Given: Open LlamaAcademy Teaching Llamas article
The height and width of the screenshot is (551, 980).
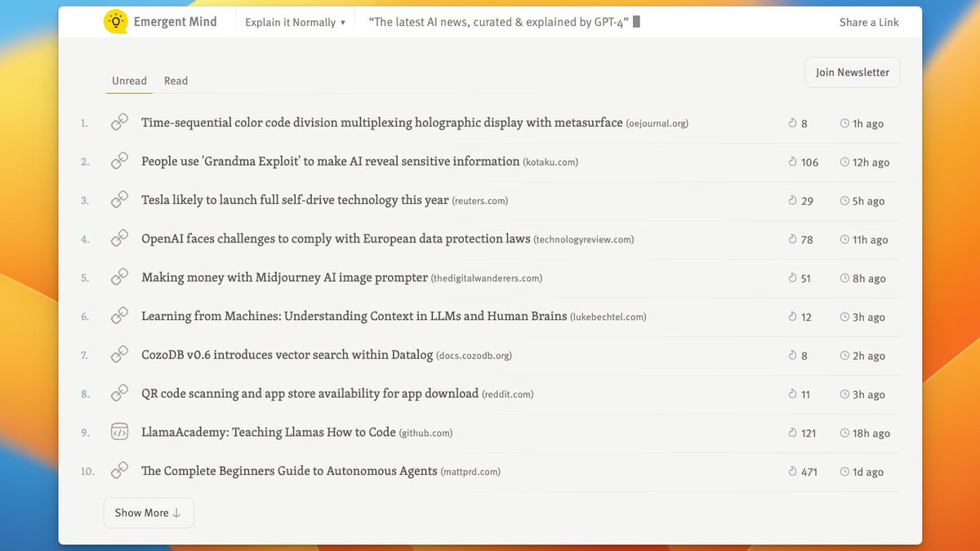Looking at the screenshot, I should [269, 432].
